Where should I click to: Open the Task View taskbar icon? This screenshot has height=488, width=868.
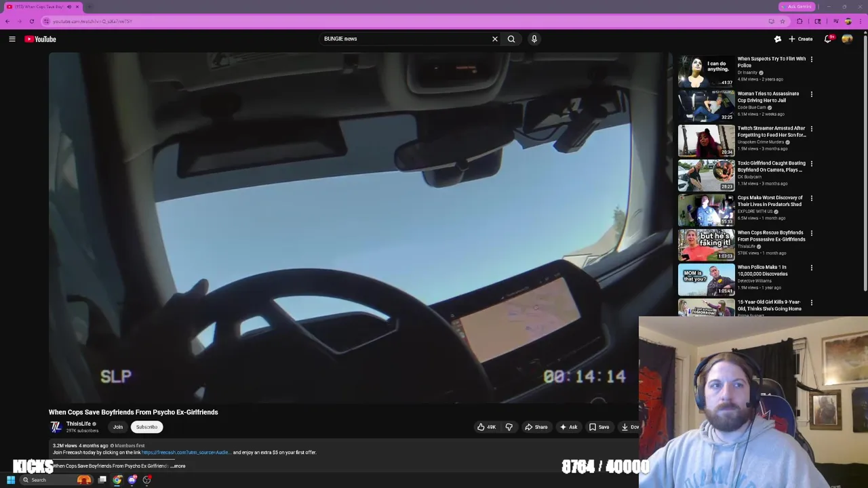click(x=102, y=480)
